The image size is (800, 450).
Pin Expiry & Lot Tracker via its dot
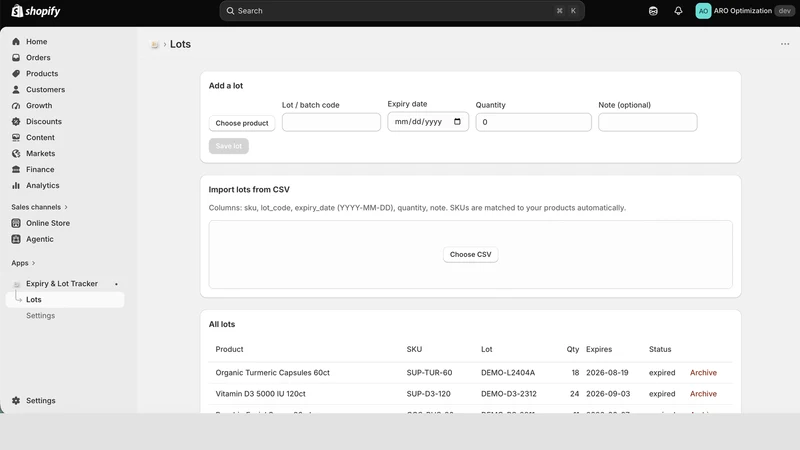[x=116, y=284]
